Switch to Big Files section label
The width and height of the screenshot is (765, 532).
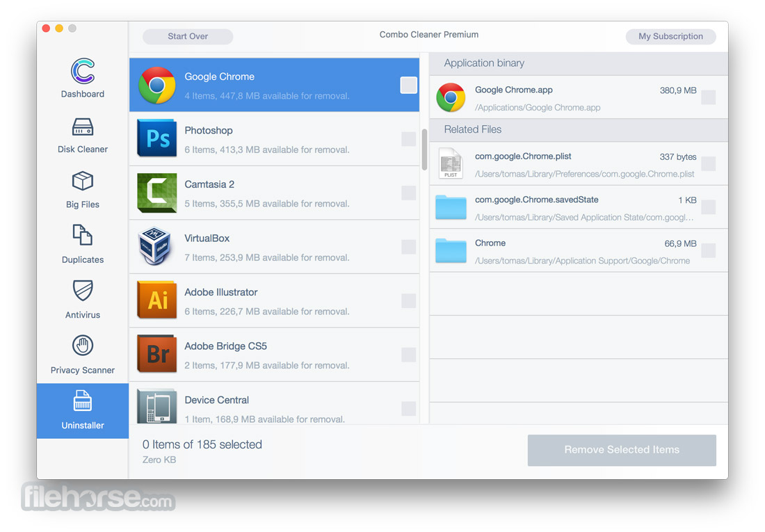click(83, 204)
